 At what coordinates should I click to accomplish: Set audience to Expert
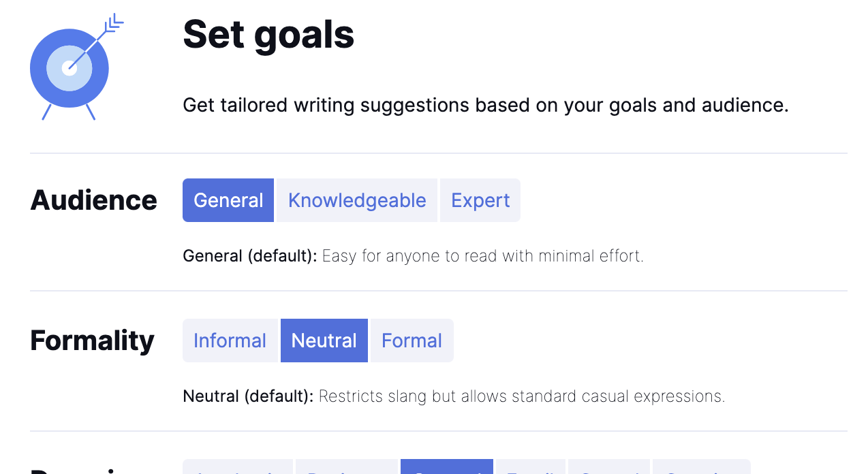click(x=480, y=200)
